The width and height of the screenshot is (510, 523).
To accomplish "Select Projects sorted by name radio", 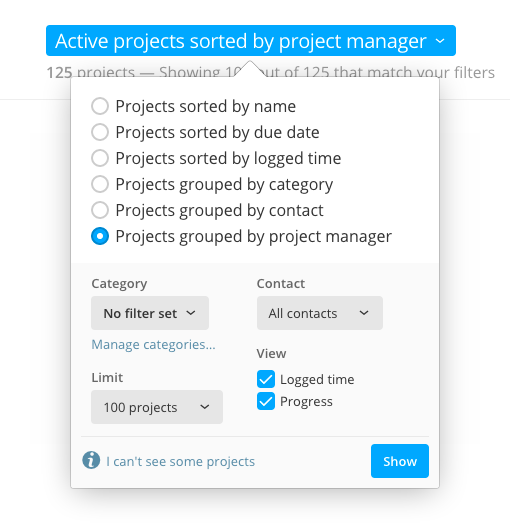I will click(100, 106).
